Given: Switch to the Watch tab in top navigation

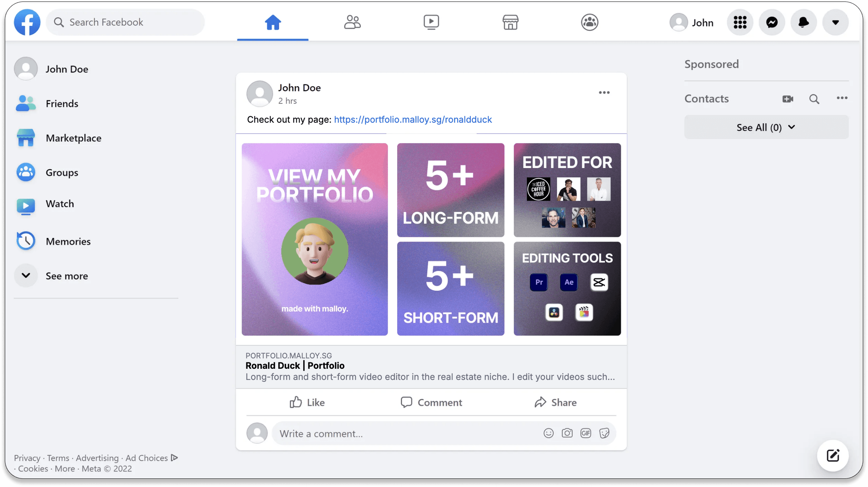Looking at the screenshot, I should [x=431, y=22].
